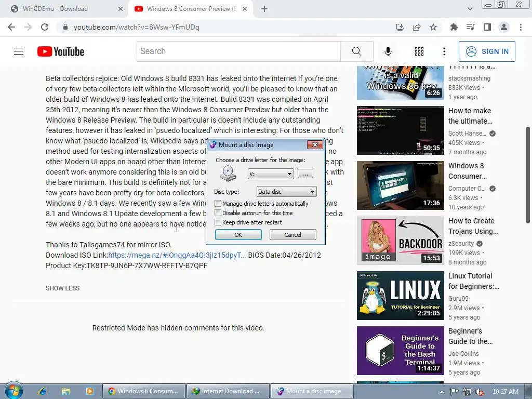
Task: Open YouTube apps grid icon
Action: point(419,51)
